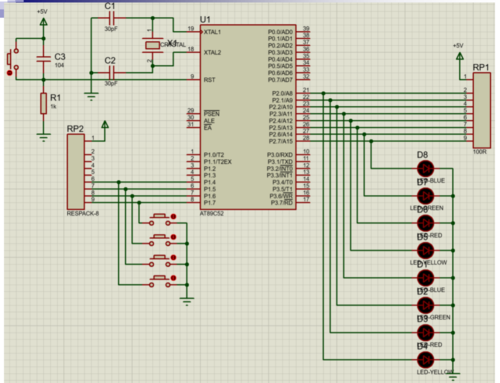Click the RST pin 9 on U1
Image resolution: width=500 pixels, height=383 pixels.
point(193,79)
